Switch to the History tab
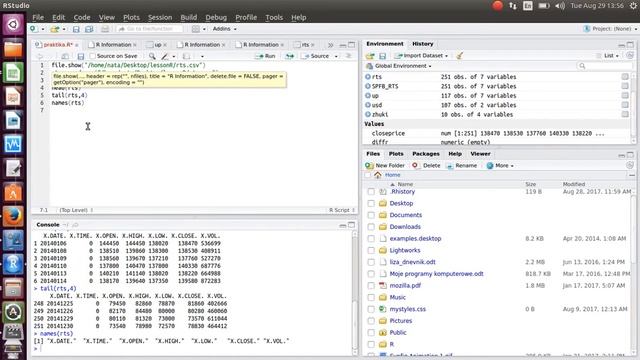 (x=422, y=44)
